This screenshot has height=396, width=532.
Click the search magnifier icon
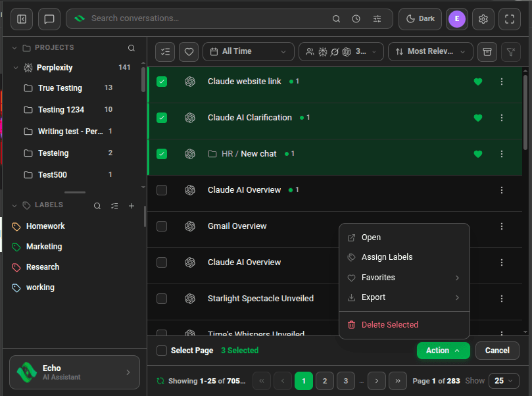tap(336, 18)
